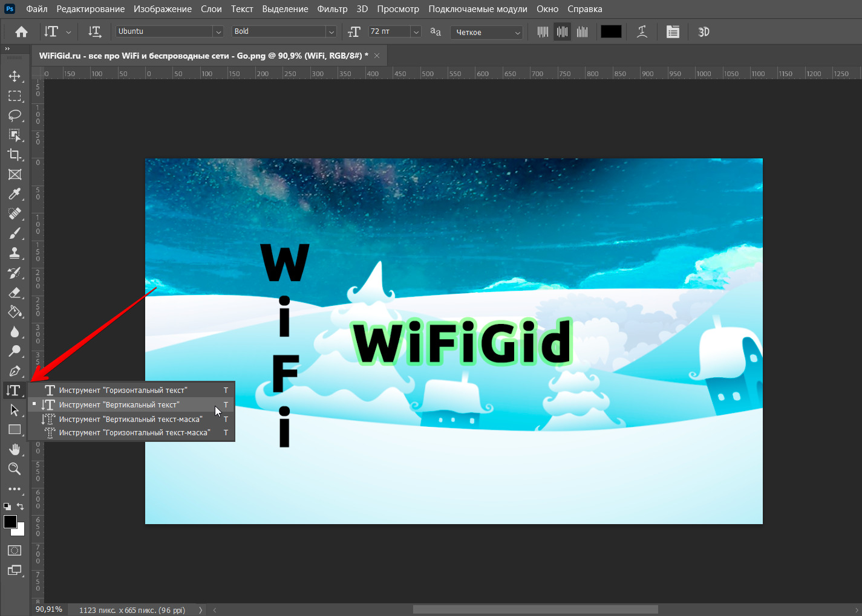Image resolution: width=862 pixels, height=616 pixels.
Task: Open the Подключаемые модули menu
Action: click(478, 9)
